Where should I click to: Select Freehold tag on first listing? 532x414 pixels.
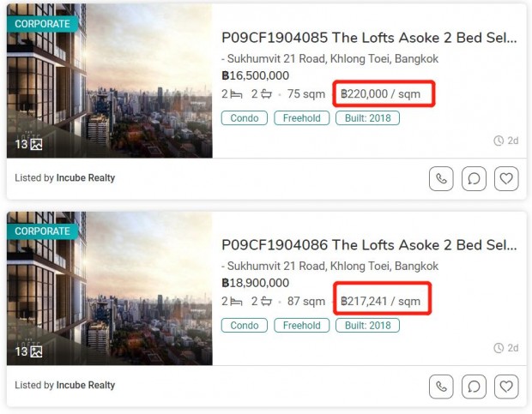point(302,118)
